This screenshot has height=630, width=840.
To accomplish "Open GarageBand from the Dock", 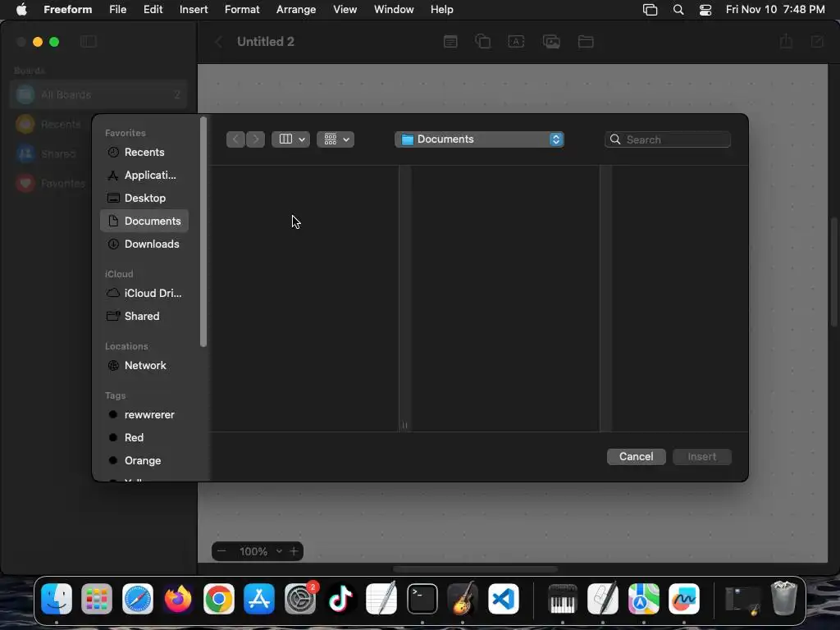I will pyautogui.click(x=463, y=599).
